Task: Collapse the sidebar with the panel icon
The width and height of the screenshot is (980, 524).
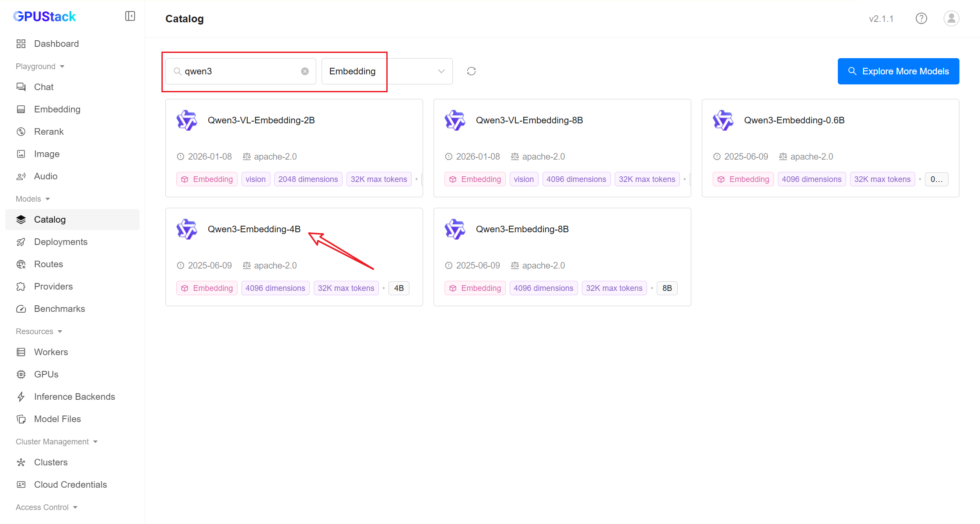Action: pos(130,16)
